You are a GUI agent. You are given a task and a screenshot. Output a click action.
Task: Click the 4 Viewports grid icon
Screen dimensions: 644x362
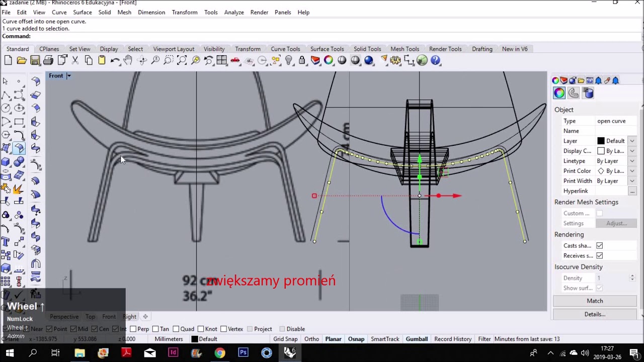pyautogui.click(x=222, y=60)
